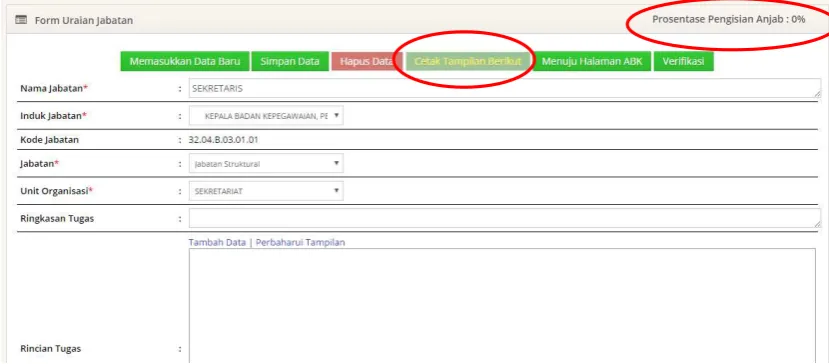Click Memasukkan Data Baru button
Screen dimensions: 829x364
(185, 61)
